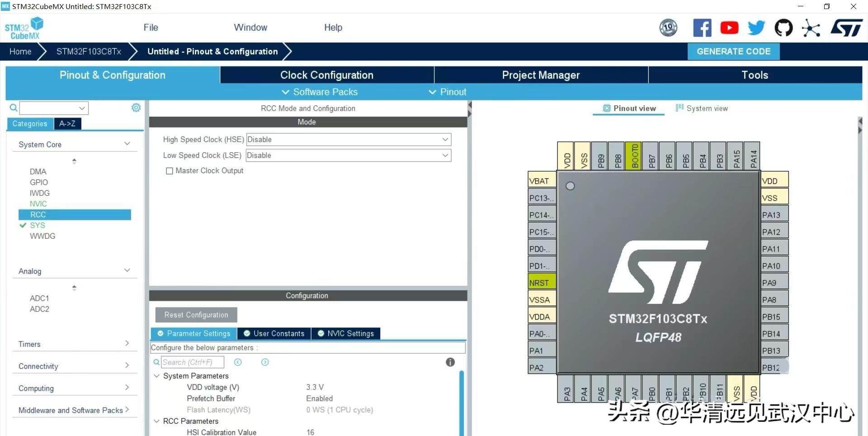Switch to the Tools tab

755,75
